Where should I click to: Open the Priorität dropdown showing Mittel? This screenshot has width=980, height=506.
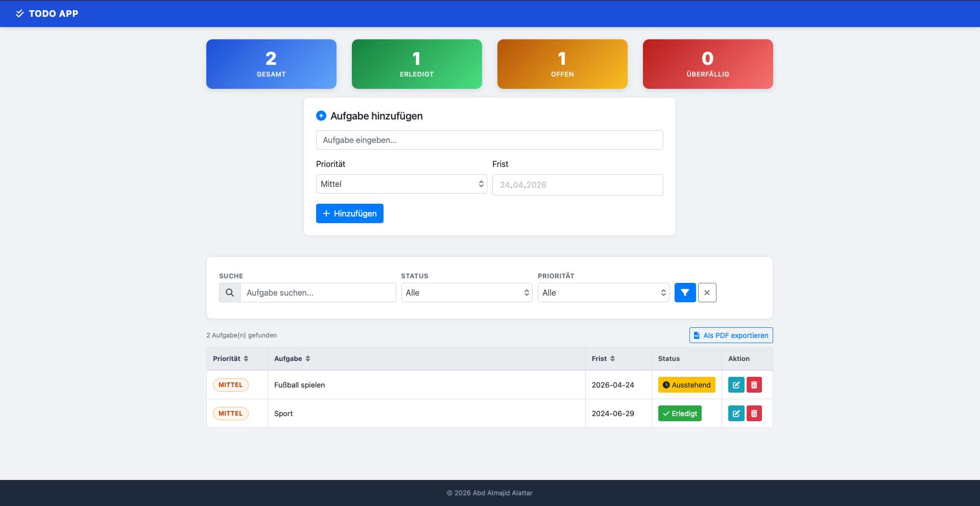(x=401, y=184)
